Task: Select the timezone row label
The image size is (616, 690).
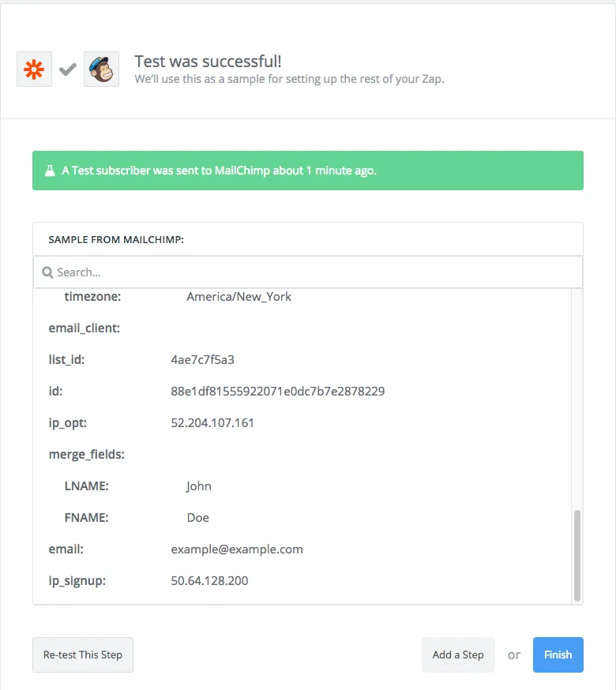Action: pyautogui.click(x=92, y=297)
